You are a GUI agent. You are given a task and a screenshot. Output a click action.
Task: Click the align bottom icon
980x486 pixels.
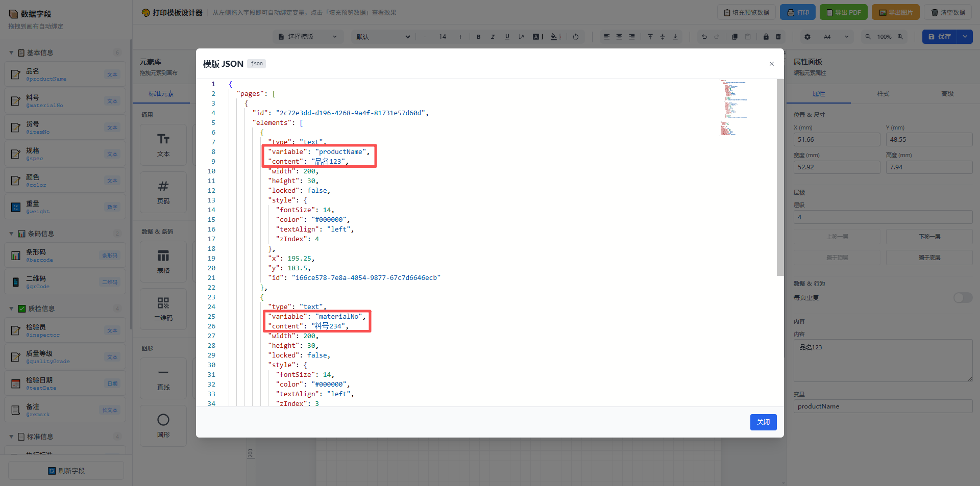tap(675, 37)
